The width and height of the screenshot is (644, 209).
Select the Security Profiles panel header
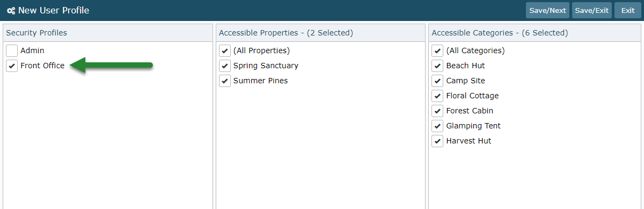click(108, 33)
